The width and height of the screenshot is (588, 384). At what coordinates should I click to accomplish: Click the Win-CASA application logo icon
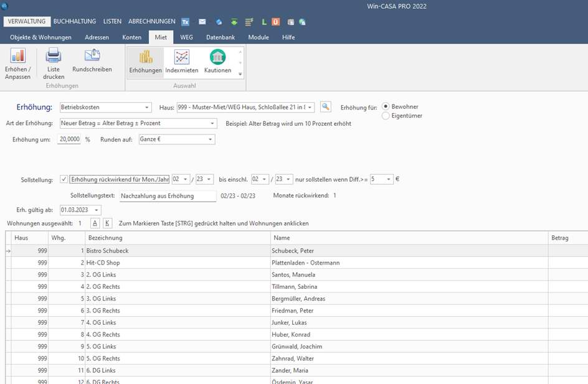(x=4, y=6)
